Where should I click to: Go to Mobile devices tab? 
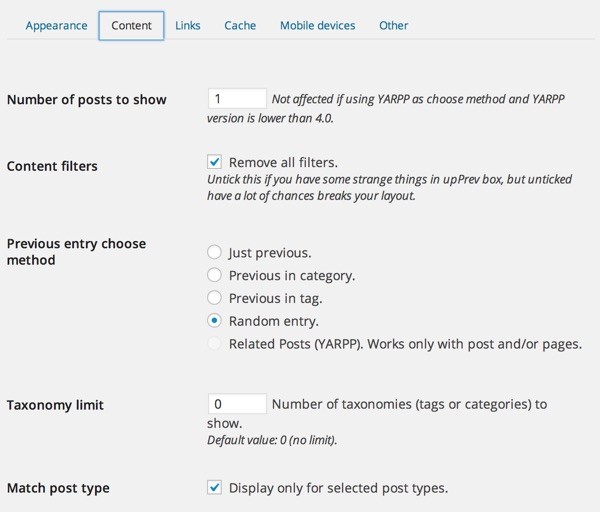[x=318, y=26]
